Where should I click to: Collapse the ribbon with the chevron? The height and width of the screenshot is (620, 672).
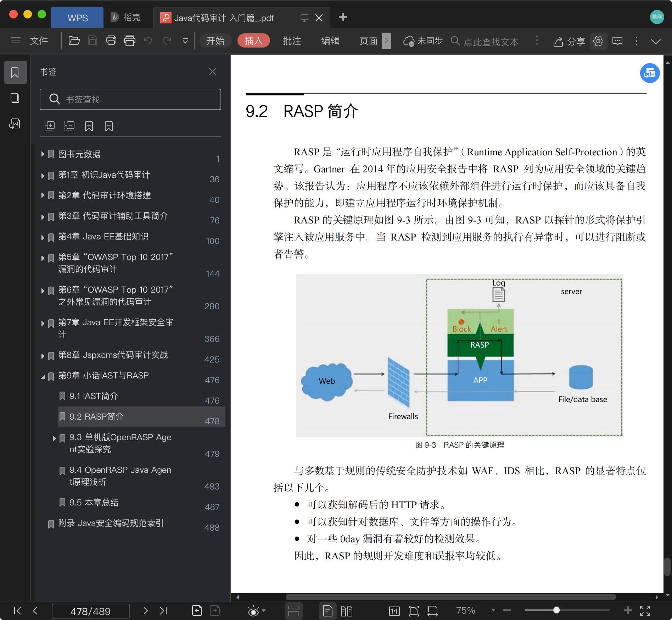656,41
